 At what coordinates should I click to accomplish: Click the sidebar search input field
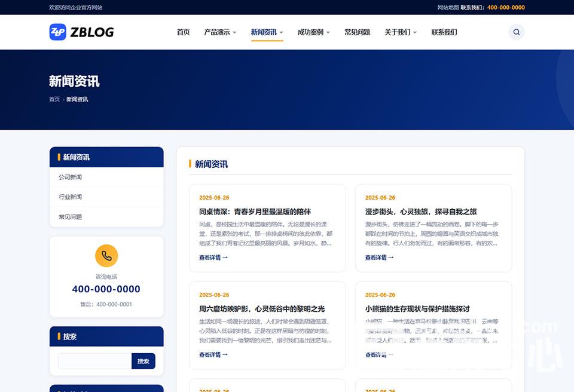95,362
